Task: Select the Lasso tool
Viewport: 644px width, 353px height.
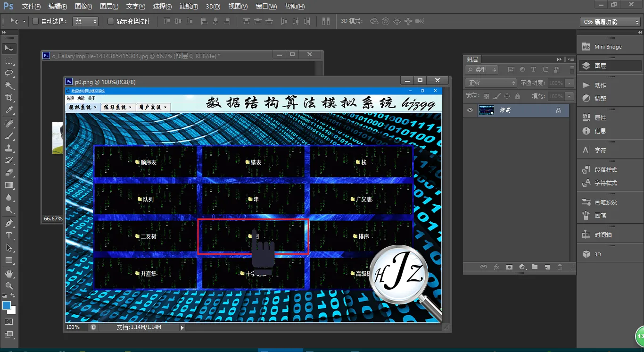Action: [x=9, y=73]
